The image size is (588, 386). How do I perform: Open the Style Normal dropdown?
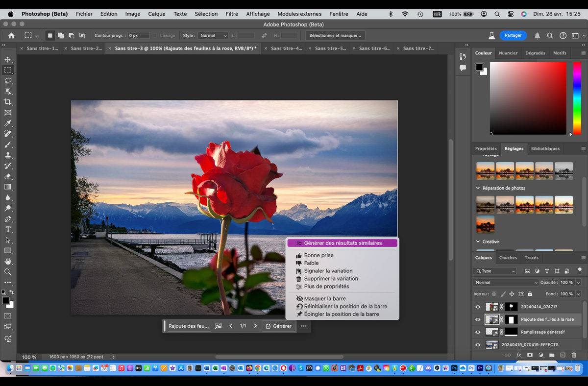pos(213,35)
